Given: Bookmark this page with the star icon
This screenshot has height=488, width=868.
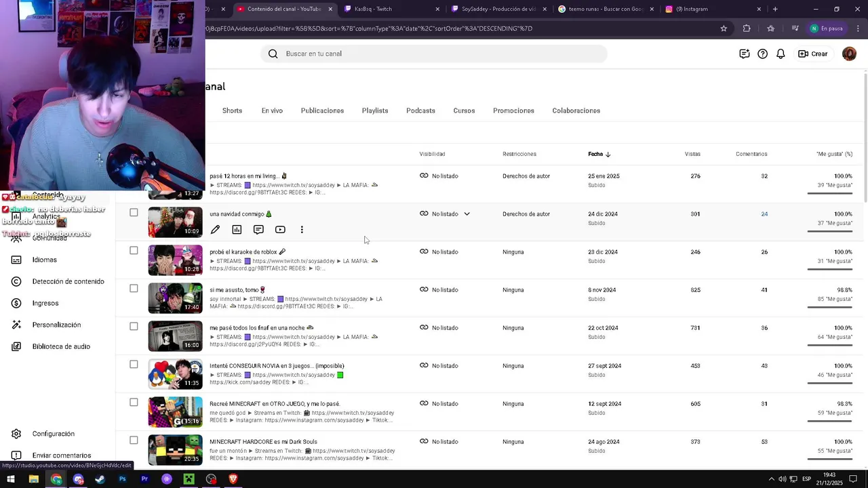Looking at the screenshot, I should 724,28.
